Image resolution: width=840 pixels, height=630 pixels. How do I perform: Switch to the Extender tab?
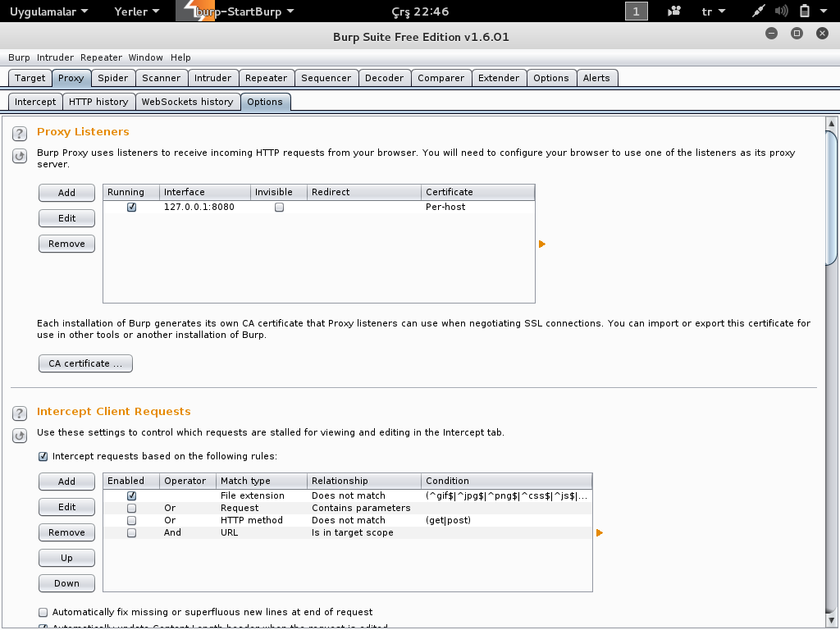point(498,78)
